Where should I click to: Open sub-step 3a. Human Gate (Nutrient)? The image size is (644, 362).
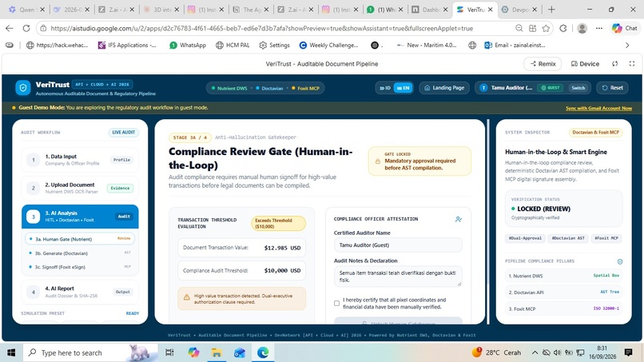[80, 239]
